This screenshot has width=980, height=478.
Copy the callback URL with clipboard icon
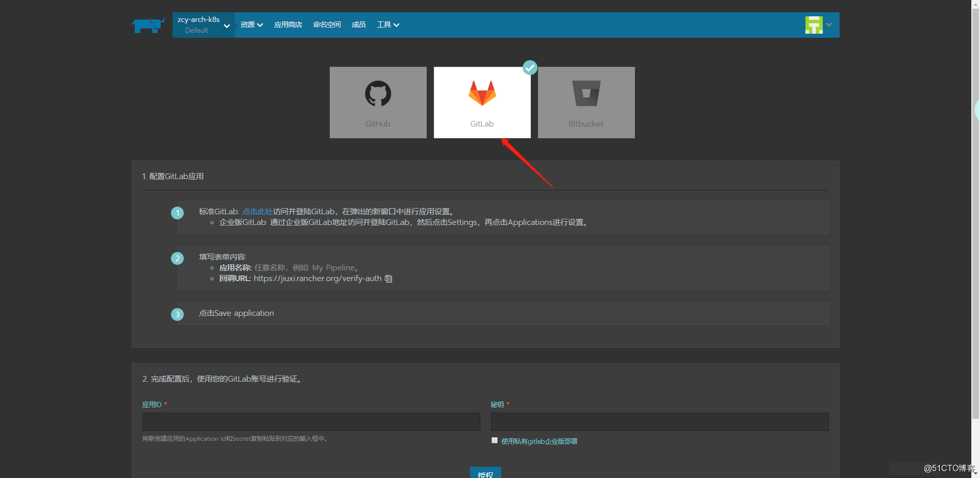click(x=389, y=279)
